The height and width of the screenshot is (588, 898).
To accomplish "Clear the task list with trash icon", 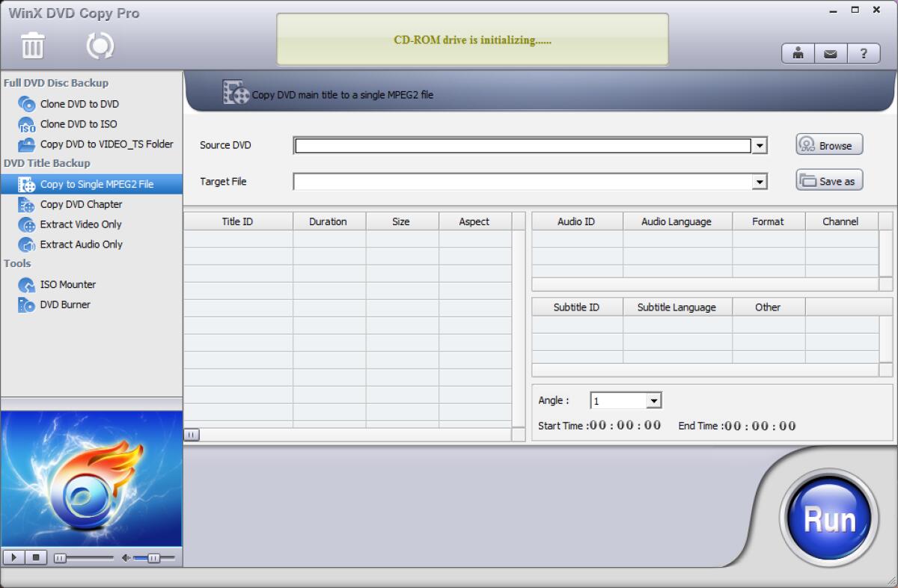I will point(32,45).
